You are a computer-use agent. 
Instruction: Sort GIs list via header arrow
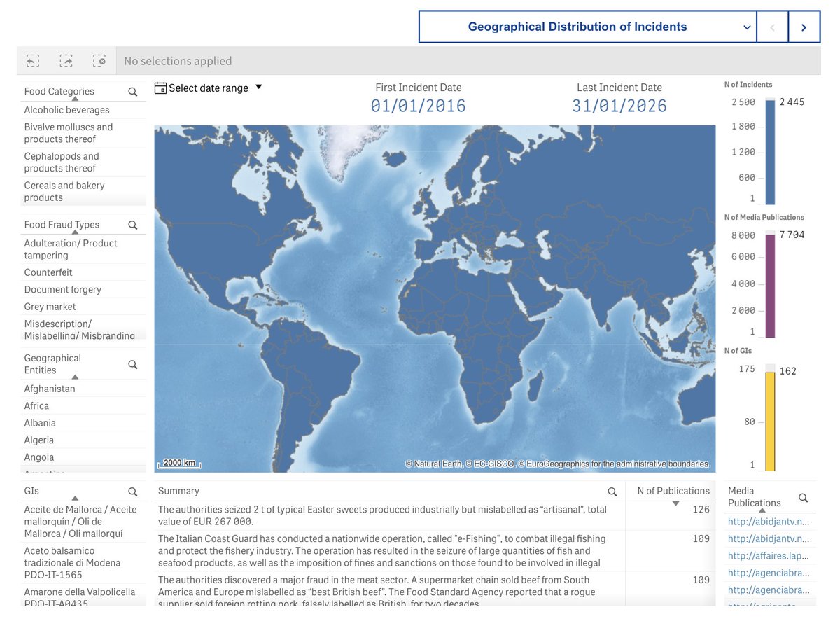coord(75,499)
